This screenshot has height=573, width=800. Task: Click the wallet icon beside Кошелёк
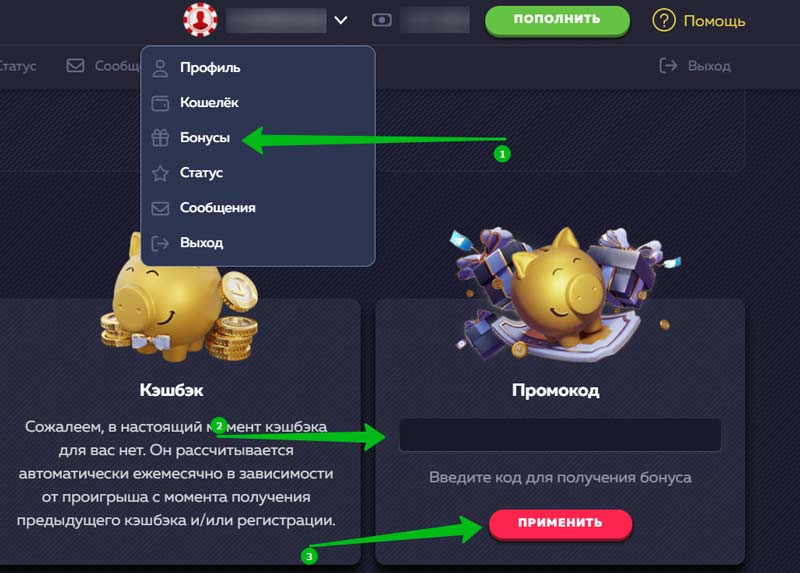tap(160, 103)
